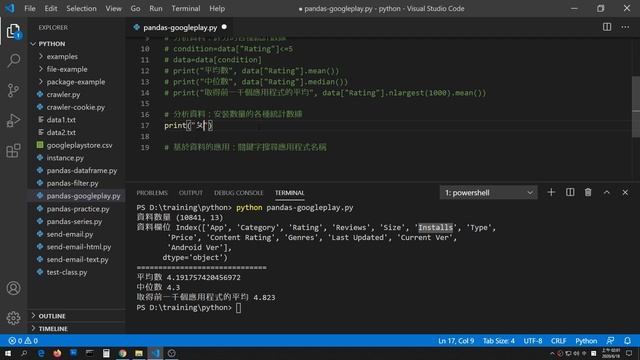Open send-email-html.py file
The image size is (640, 360).
click(x=79, y=247)
